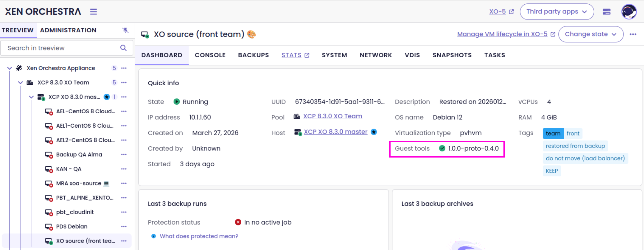Select the AEL-CentOS 8 Cloud tree item

pyautogui.click(x=86, y=111)
